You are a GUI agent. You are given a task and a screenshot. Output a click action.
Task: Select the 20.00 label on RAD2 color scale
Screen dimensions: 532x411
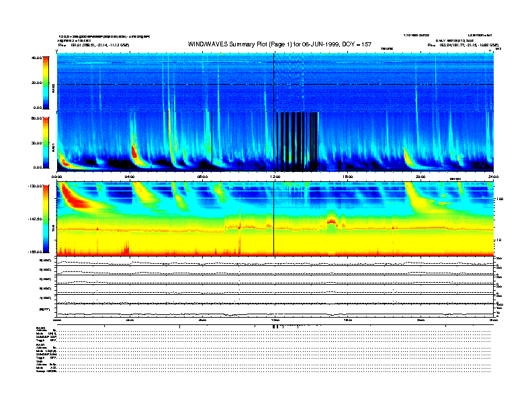coord(36,83)
